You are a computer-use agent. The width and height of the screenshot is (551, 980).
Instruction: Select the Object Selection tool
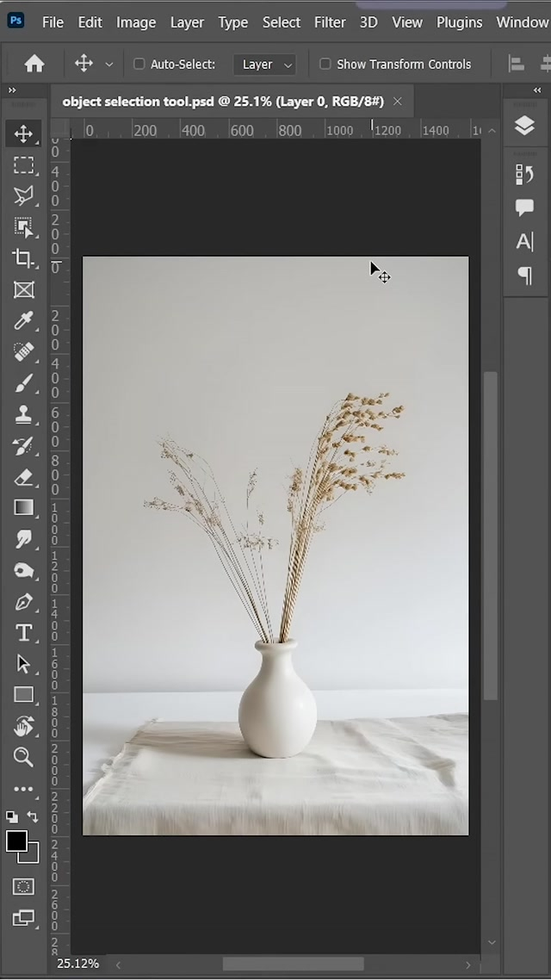[23, 227]
